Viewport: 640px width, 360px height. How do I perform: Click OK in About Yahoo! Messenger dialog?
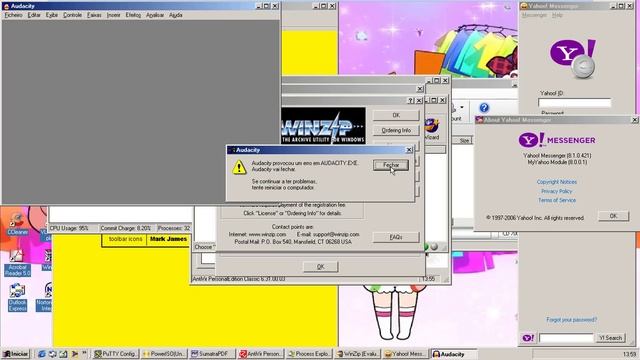pos(613,216)
